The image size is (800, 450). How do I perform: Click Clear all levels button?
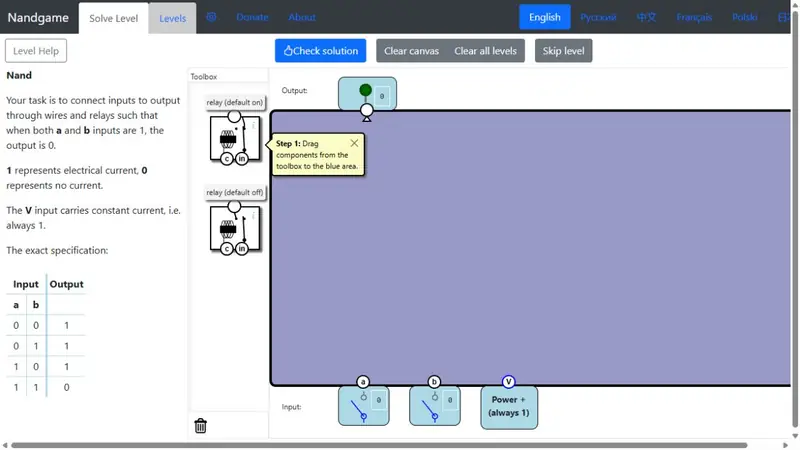click(x=486, y=51)
